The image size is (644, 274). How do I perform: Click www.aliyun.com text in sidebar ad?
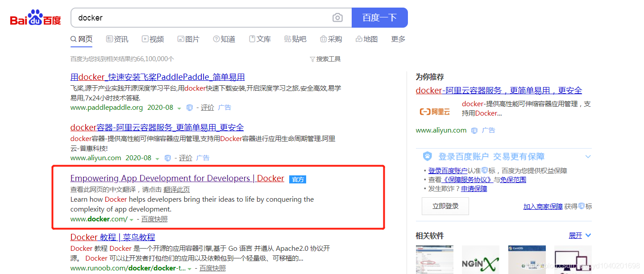point(441,130)
